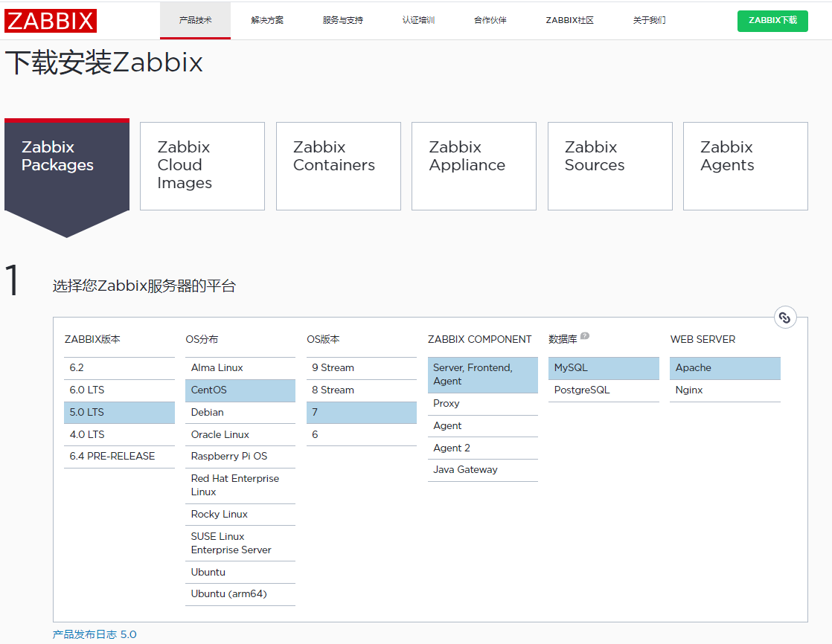This screenshot has width=832, height=644.
Task: Click the help icon next to 数据库
Action: tap(585, 335)
